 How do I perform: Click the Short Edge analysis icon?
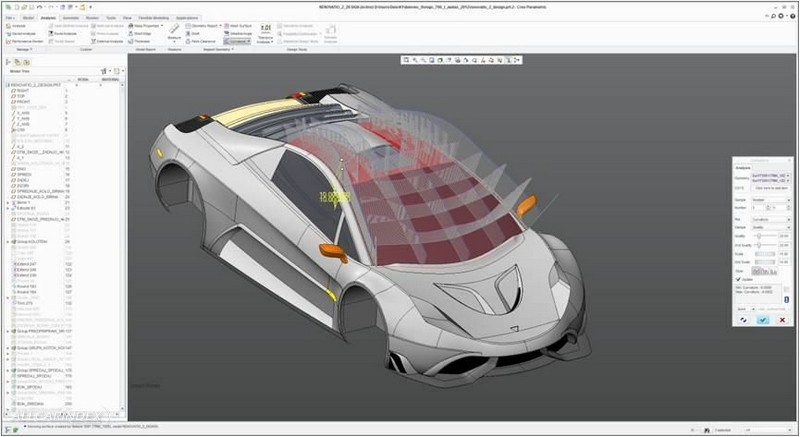(x=132, y=32)
